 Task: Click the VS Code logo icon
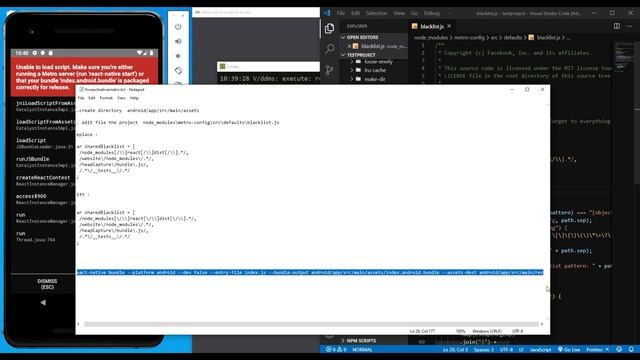[327, 13]
